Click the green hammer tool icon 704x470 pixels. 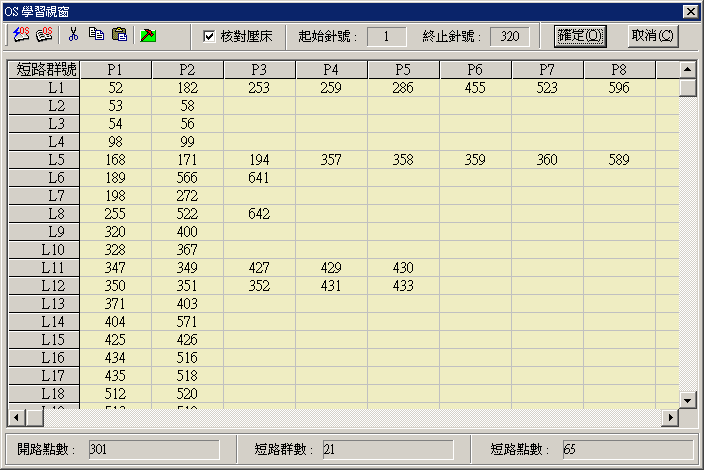(x=148, y=35)
